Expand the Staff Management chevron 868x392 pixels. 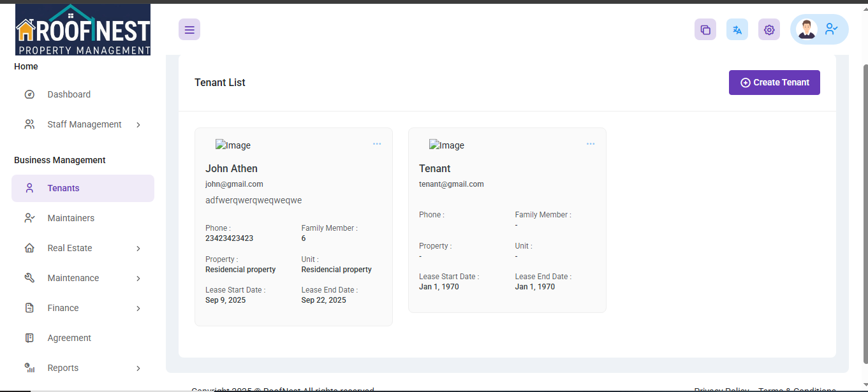138,125
